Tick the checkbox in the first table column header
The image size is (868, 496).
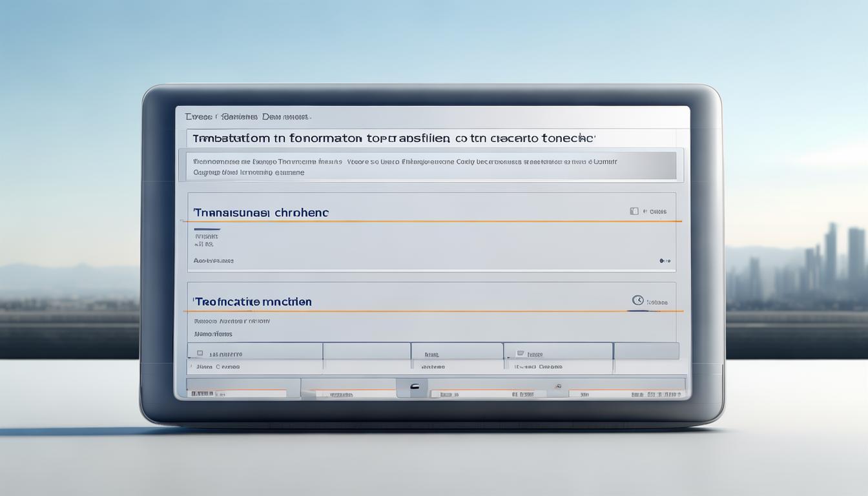click(x=200, y=353)
